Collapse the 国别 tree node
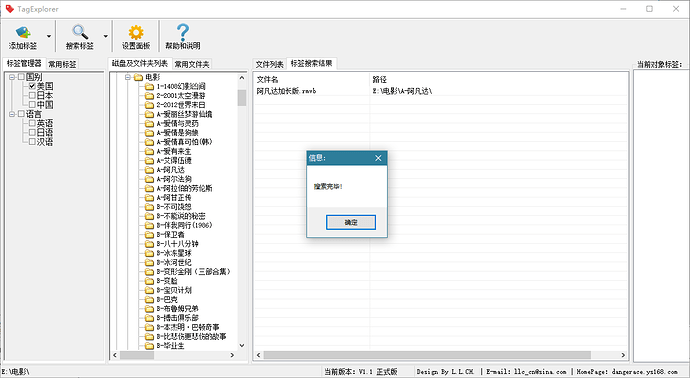Viewport: 690px width, 378px height. click(12, 77)
